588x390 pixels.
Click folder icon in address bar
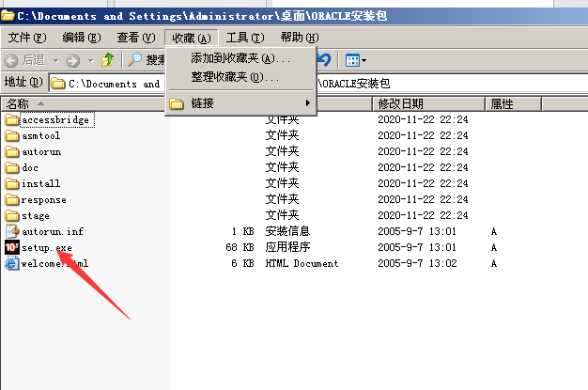(57, 83)
